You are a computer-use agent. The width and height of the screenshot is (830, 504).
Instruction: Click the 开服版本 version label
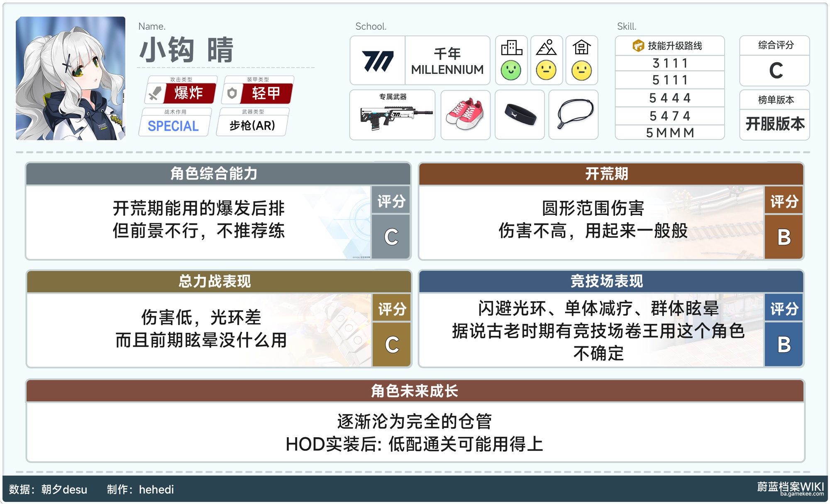click(x=774, y=124)
